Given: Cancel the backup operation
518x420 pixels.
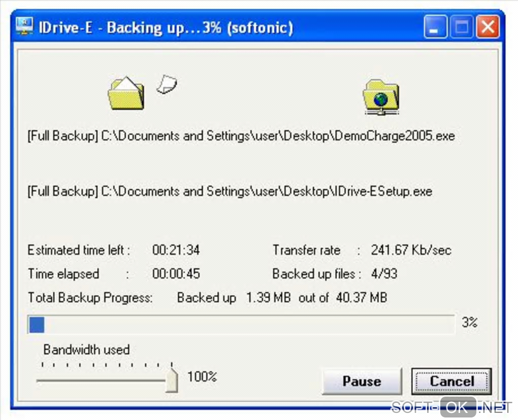Looking at the screenshot, I should [x=451, y=381].
